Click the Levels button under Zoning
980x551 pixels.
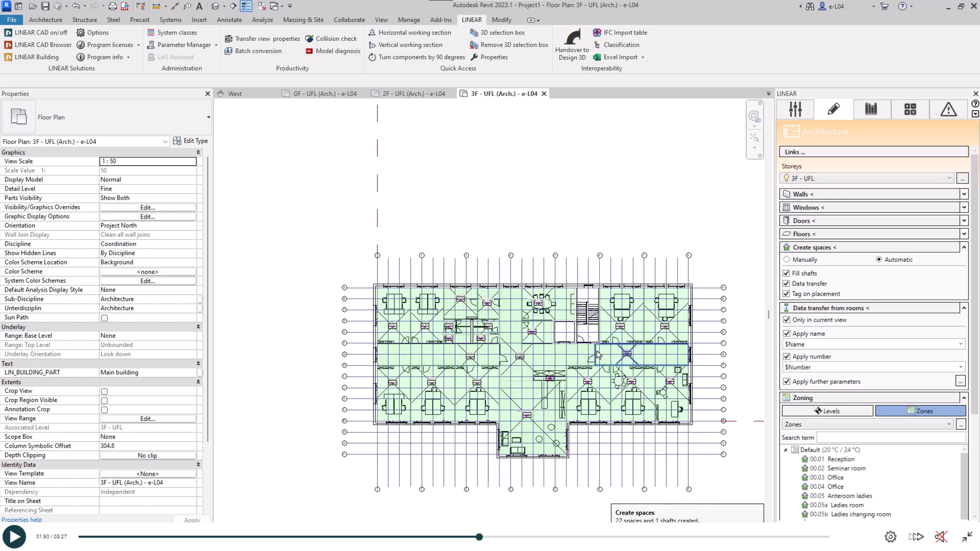click(827, 411)
